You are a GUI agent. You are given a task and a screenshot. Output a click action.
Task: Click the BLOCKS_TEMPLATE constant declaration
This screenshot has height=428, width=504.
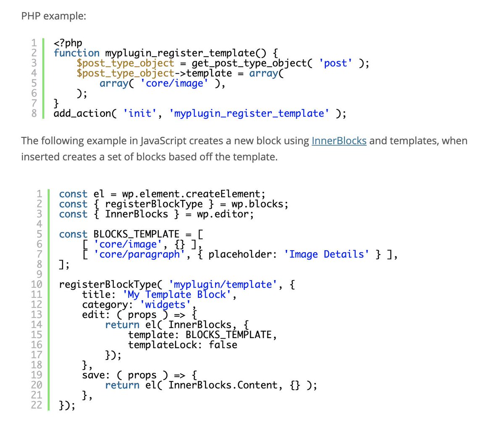pyautogui.click(x=135, y=234)
